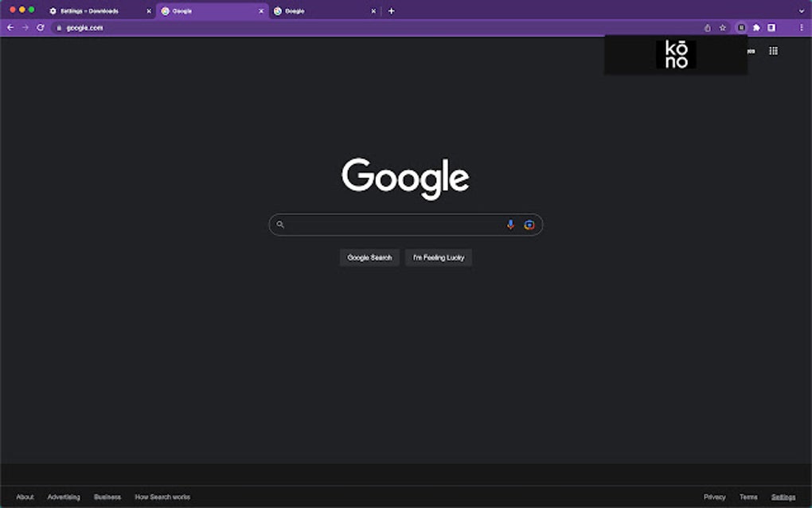Viewport: 812px width, 508px height.
Task: Open Google Lens image search
Action: point(528,224)
